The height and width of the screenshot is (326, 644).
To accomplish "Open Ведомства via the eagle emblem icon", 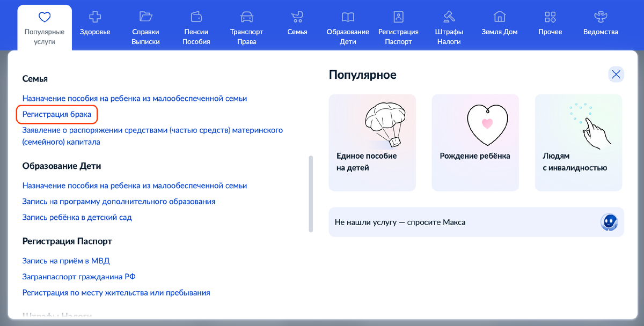I will [x=601, y=16].
